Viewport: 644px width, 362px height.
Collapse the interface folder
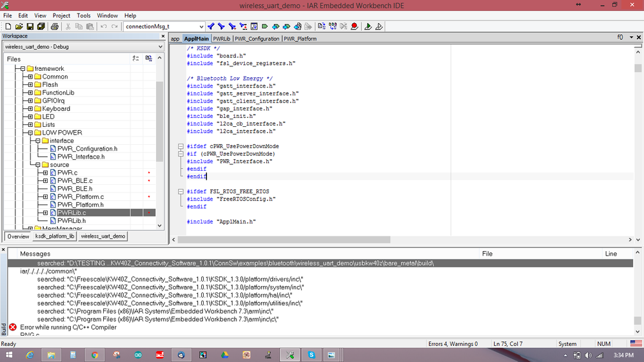(38, 141)
